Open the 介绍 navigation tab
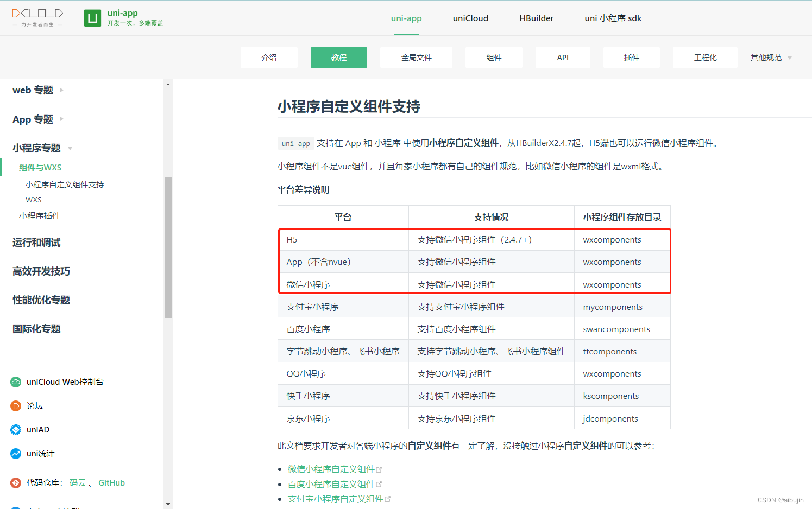The height and width of the screenshot is (509, 812). click(269, 58)
